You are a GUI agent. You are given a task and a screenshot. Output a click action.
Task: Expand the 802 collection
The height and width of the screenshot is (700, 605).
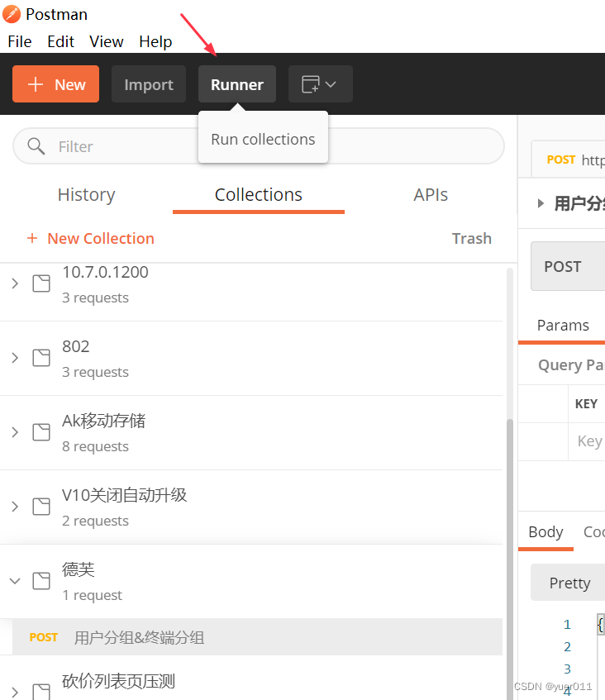coord(15,358)
